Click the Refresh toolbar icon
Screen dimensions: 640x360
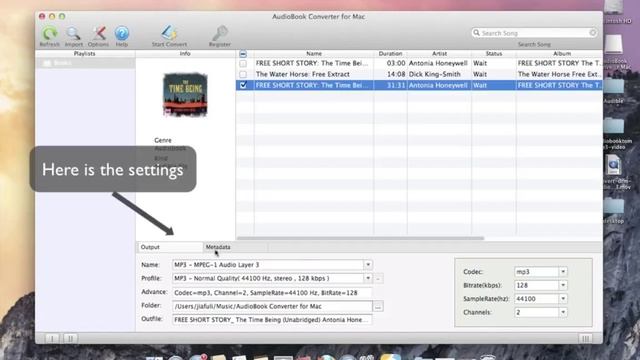click(50, 33)
